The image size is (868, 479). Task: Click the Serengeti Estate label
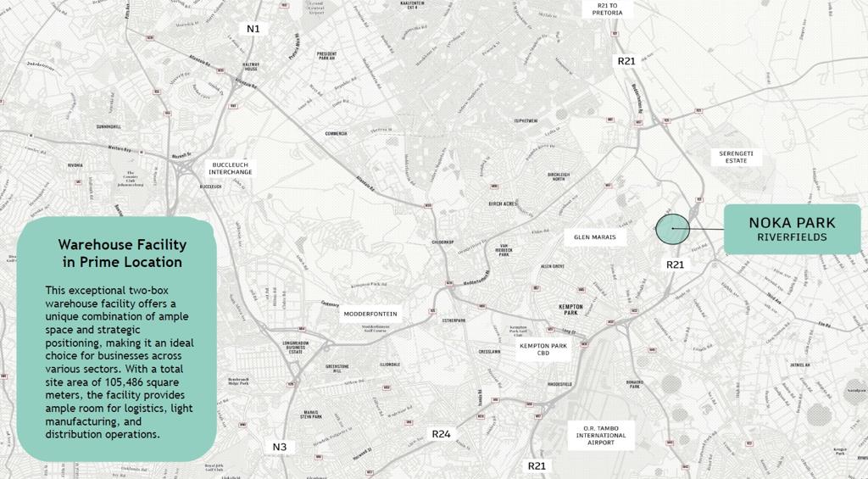click(737, 157)
